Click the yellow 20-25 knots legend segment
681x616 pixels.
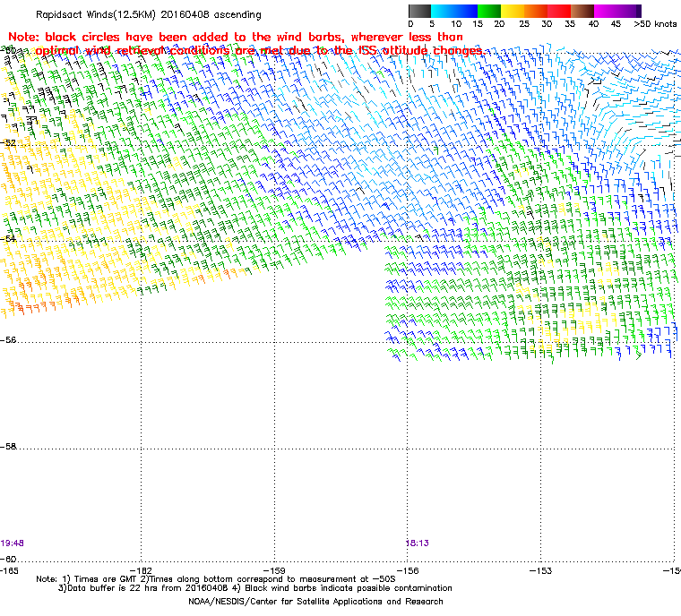pyautogui.click(x=513, y=11)
